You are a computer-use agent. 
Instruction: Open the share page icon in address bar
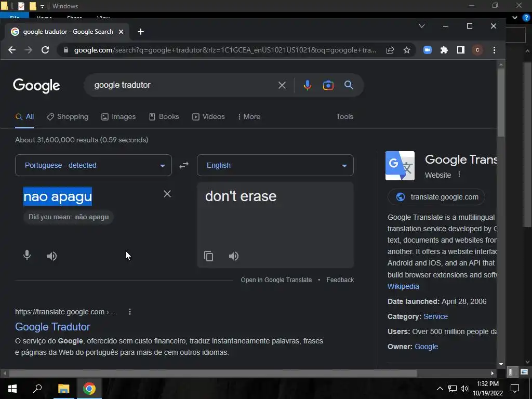390,50
